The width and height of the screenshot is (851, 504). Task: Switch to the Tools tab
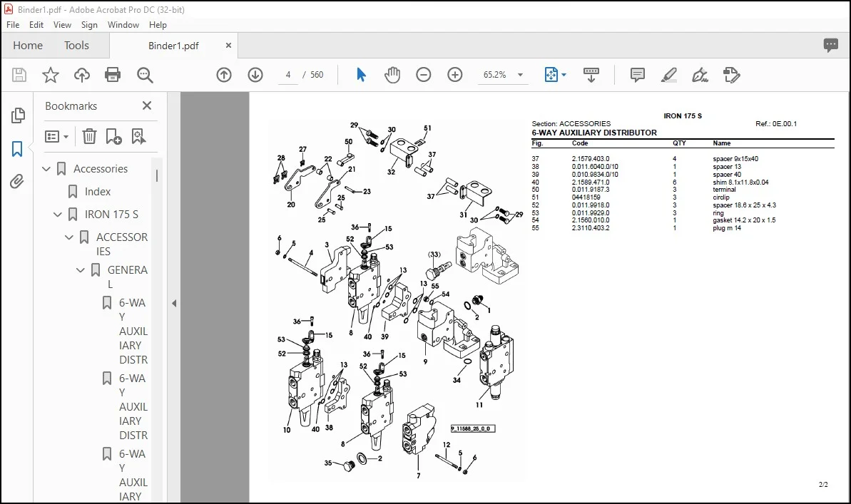76,46
